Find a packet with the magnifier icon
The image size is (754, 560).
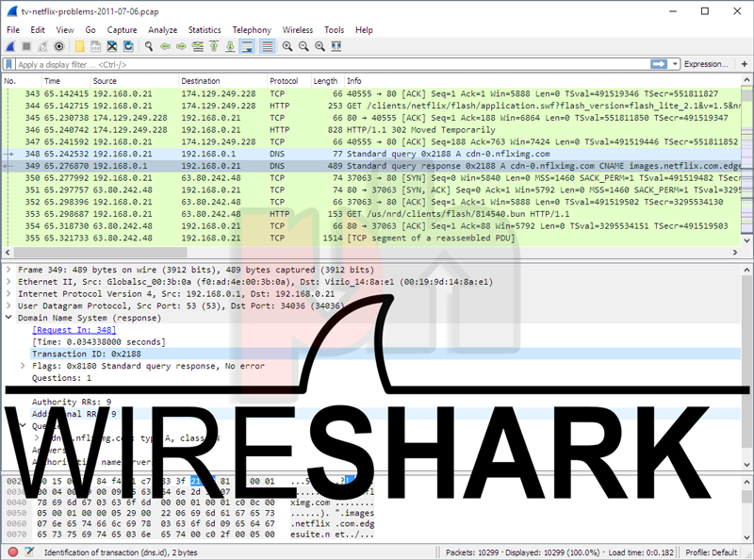[x=149, y=46]
